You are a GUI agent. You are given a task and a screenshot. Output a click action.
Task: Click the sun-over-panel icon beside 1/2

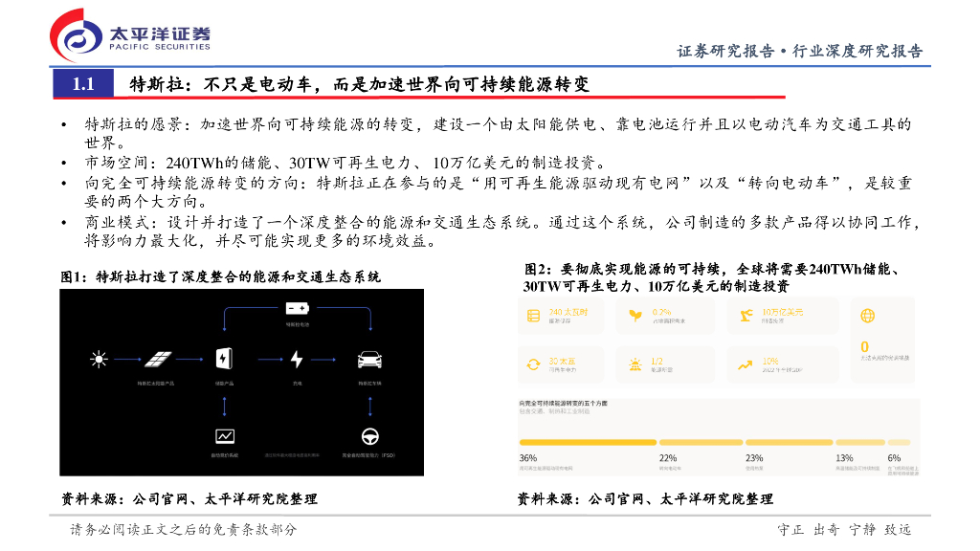pyautogui.click(x=635, y=364)
